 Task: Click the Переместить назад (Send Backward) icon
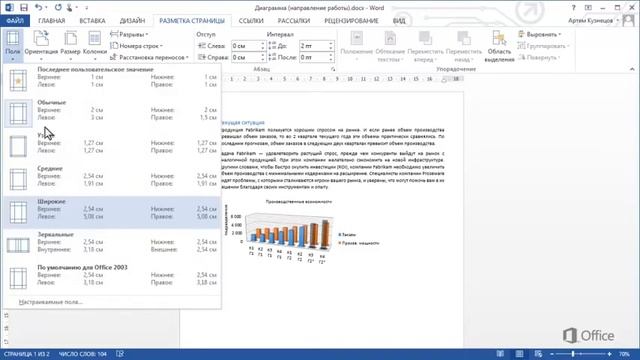click(464, 38)
